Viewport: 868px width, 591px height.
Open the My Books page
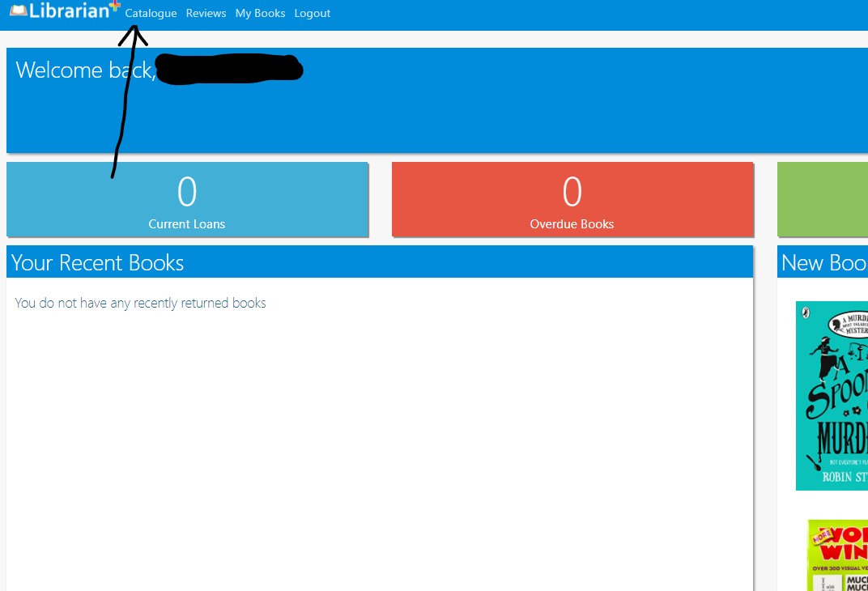pos(260,13)
